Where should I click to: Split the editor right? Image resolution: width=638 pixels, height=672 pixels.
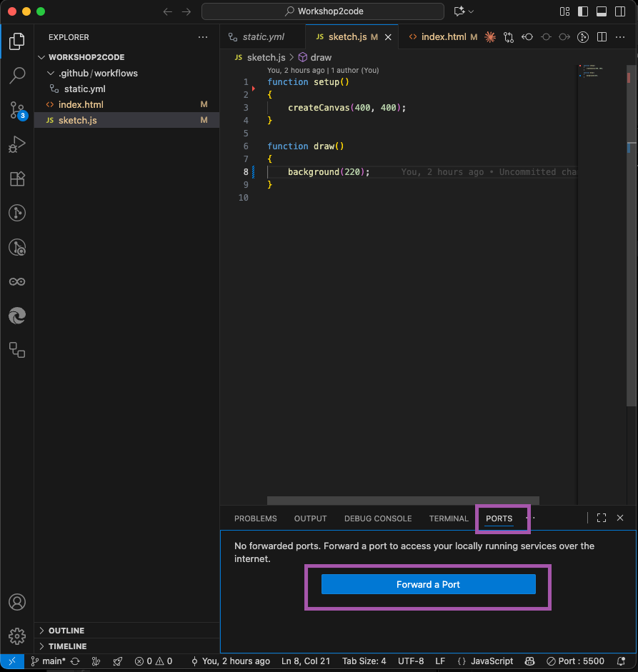(x=602, y=37)
